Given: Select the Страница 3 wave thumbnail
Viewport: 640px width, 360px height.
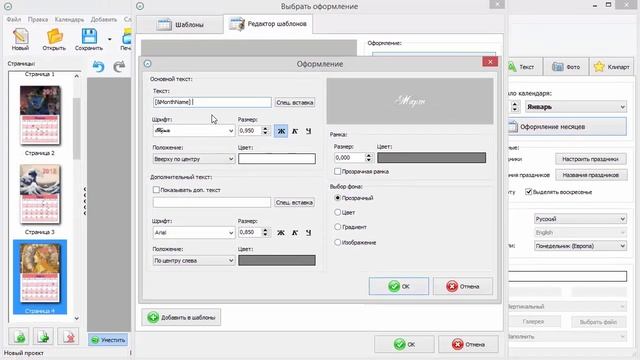Looking at the screenshot, I should (x=40, y=194).
